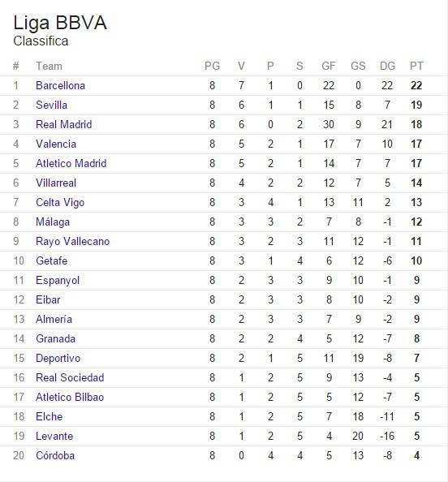Select Getafe in the table
The height and width of the screenshot is (482, 448).
coord(51,261)
